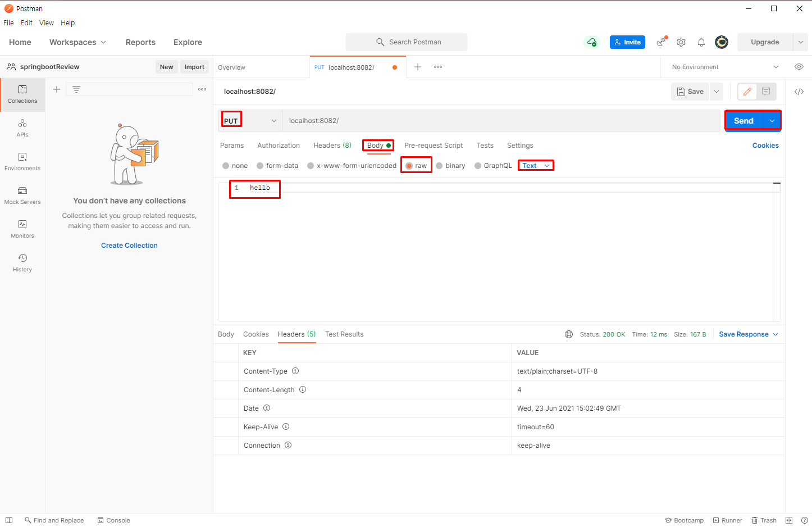Open the user avatar menu

pyautogui.click(x=722, y=42)
